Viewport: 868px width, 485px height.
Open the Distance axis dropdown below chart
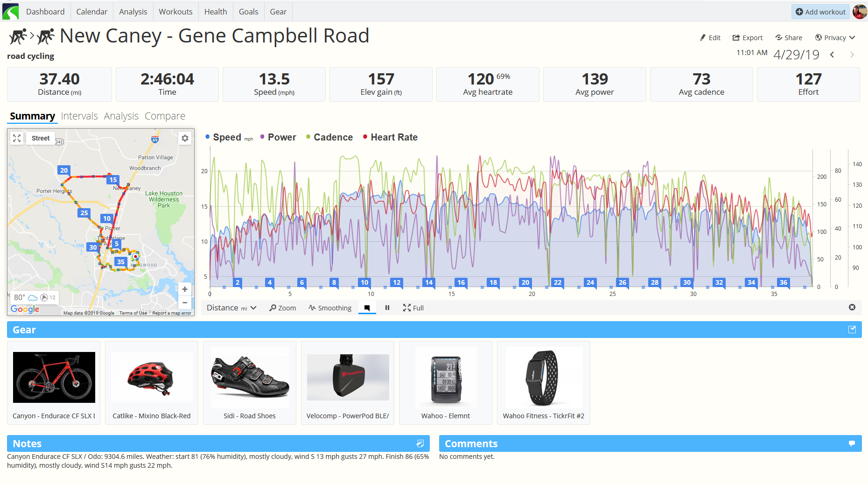click(x=231, y=308)
